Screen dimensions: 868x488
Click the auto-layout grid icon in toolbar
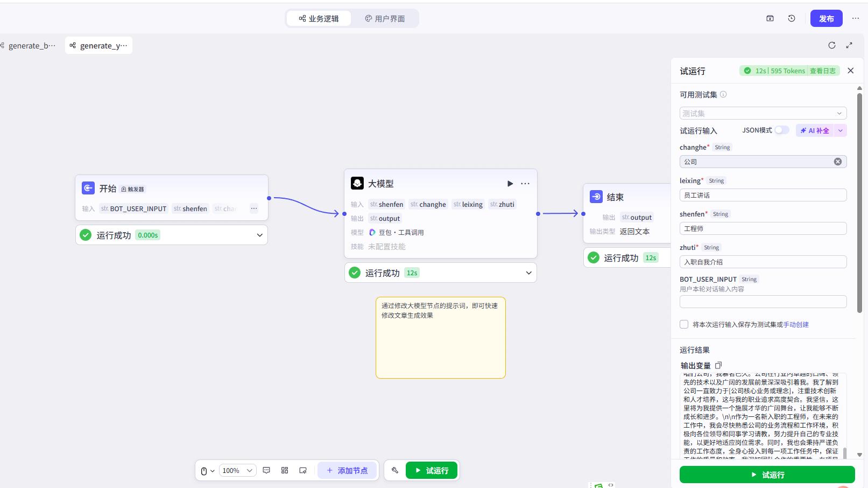285,470
